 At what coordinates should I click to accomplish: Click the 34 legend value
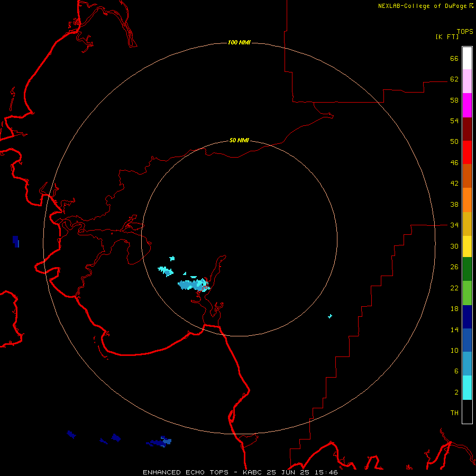(454, 225)
